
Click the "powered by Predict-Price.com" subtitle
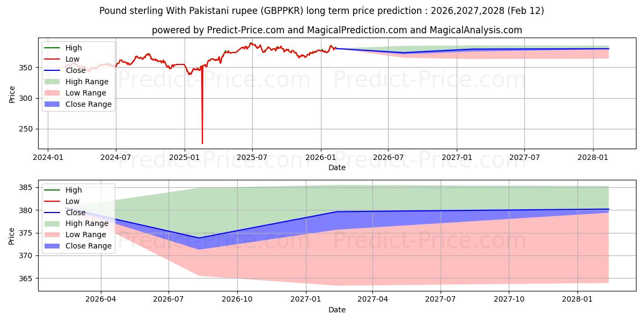coord(336,30)
